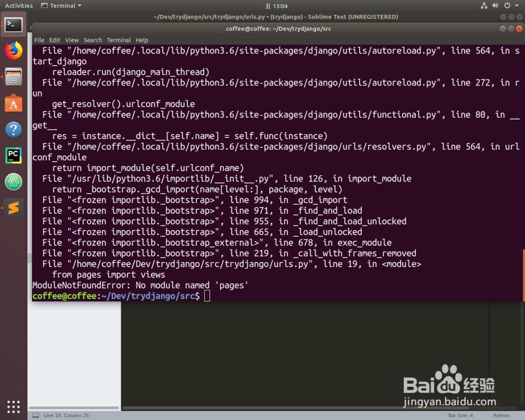Click the Sublime Text window title bar
The width and height of the screenshot is (525, 420).
[x=276, y=17]
